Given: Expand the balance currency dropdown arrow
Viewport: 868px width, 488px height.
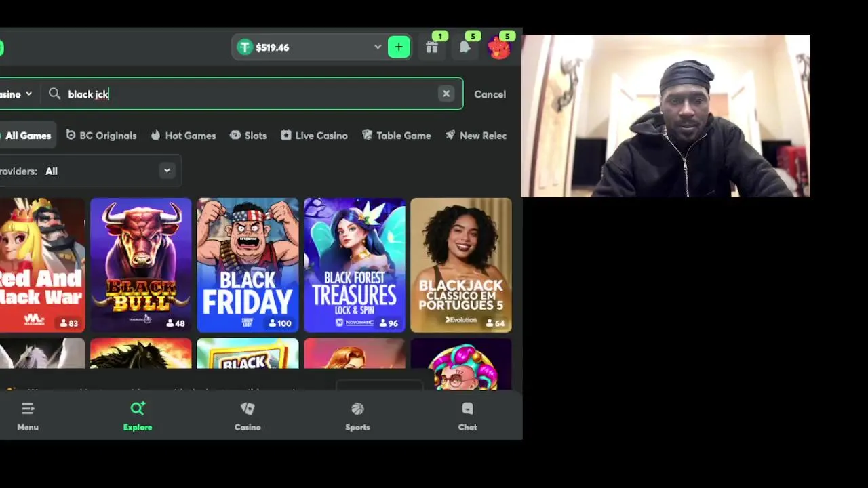Looking at the screenshot, I should click(x=378, y=47).
